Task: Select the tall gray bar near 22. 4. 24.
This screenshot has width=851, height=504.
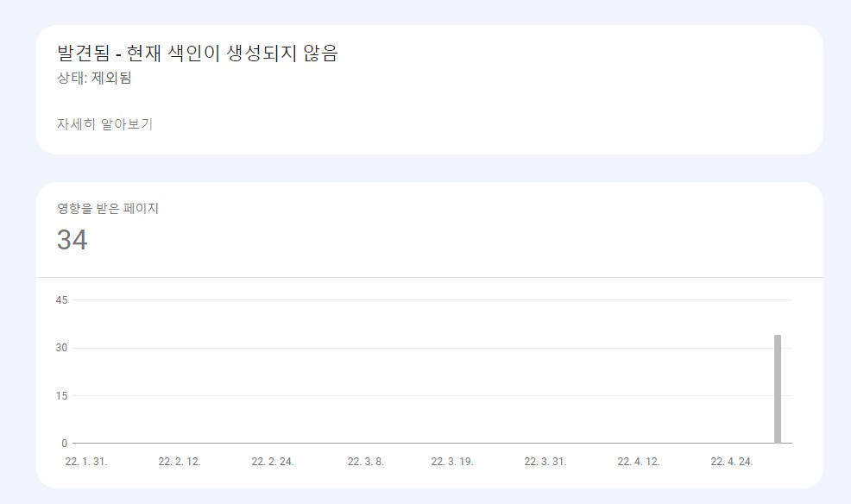Action: (x=777, y=388)
